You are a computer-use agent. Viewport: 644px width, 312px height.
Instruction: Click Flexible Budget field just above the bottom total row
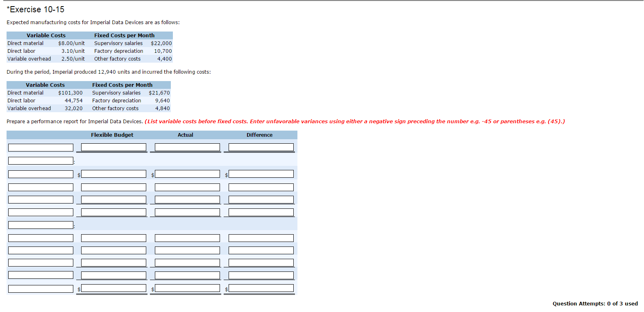pyautogui.click(x=113, y=276)
